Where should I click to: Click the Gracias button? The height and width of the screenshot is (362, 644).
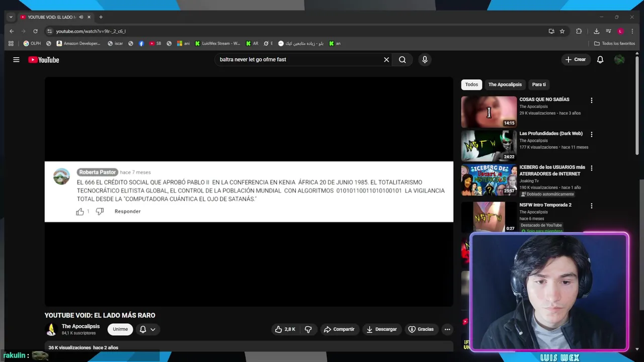421,329
